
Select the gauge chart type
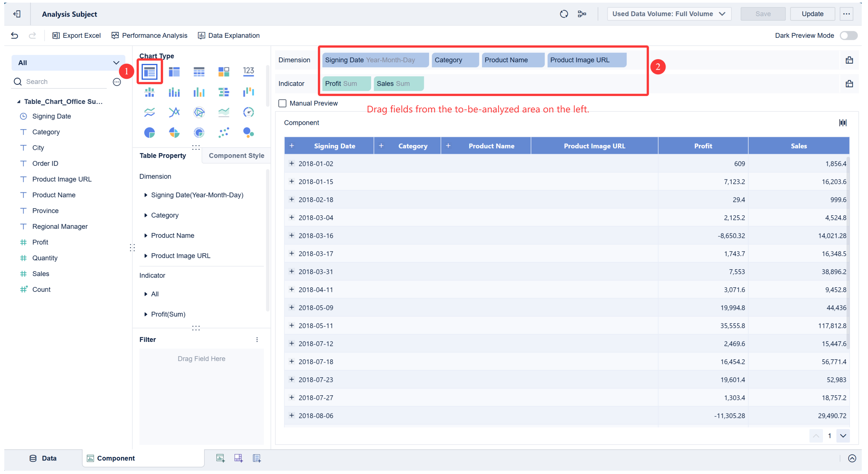coord(249,112)
